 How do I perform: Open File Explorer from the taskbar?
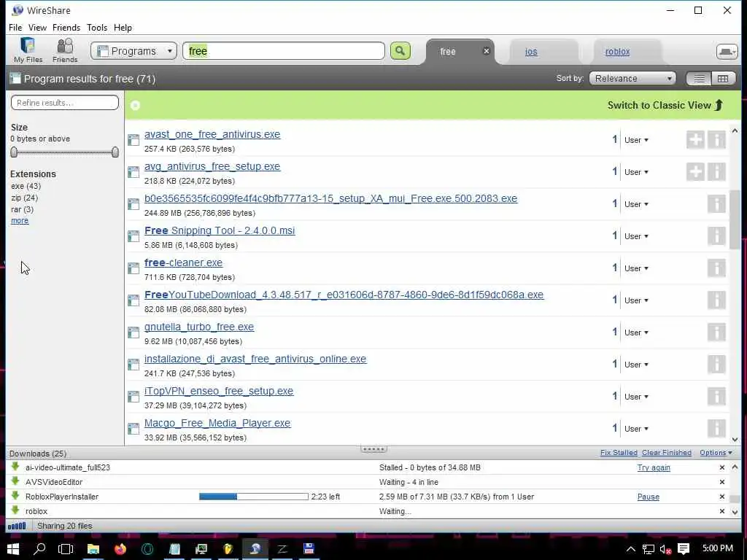pos(93,549)
